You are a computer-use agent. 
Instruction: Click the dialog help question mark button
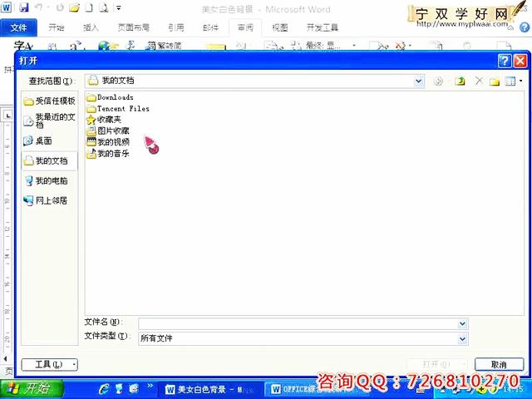click(x=505, y=61)
